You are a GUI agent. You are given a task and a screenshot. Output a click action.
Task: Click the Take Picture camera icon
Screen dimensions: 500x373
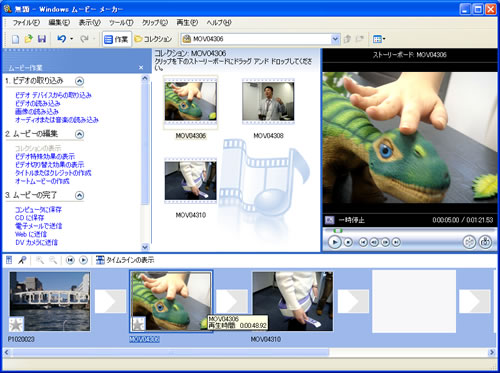click(485, 242)
